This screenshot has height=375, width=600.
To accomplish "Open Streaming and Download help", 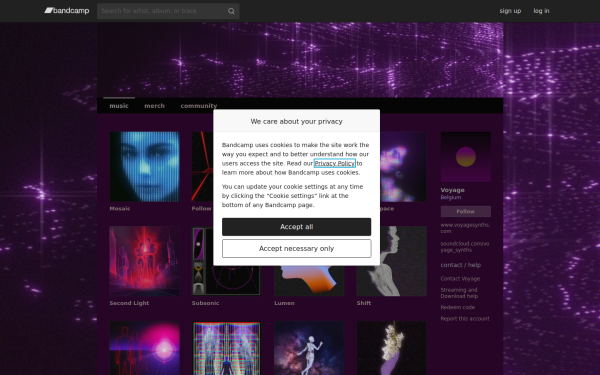I will (x=459, y=293).
